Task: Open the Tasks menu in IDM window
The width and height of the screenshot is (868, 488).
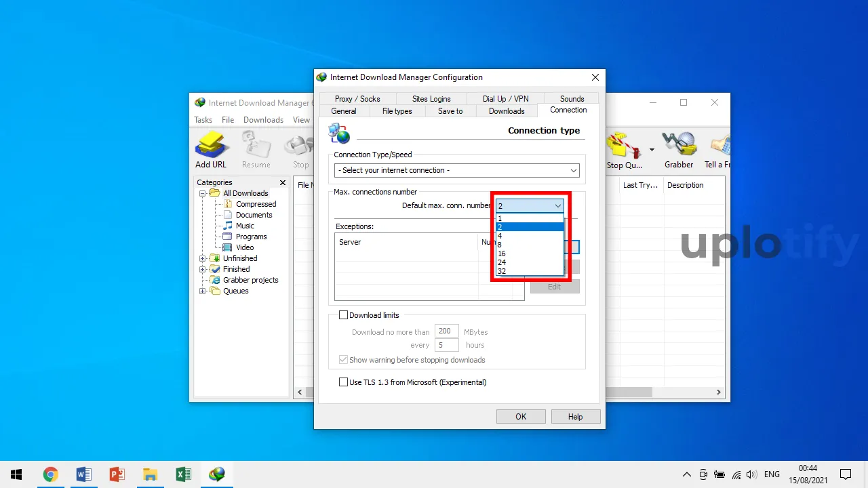Action: [203, 120]
